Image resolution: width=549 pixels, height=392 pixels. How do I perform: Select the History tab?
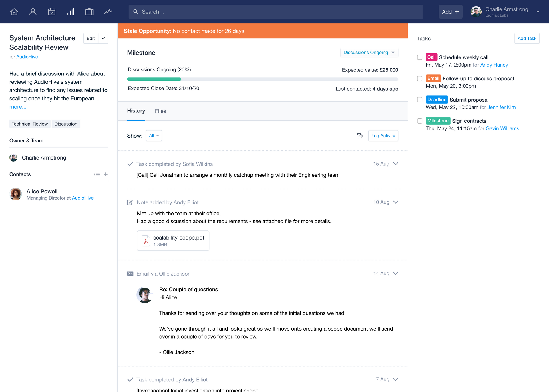point(136,111)
